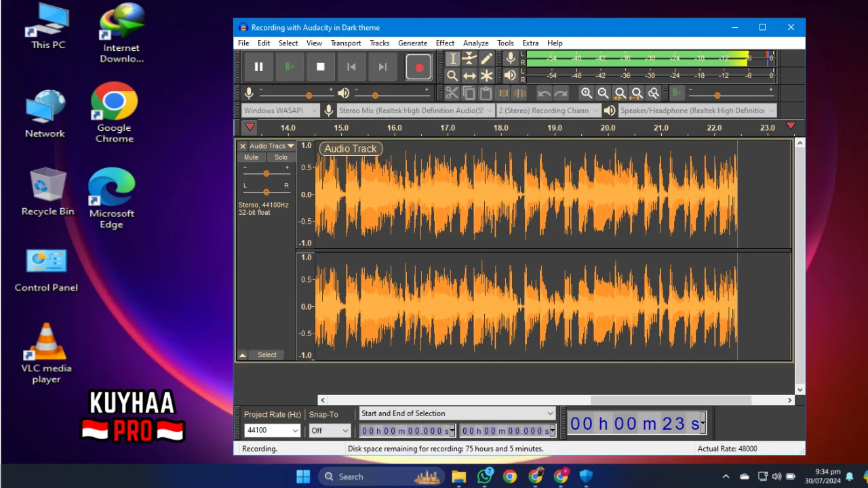Click the Paste clipboard icon
868x488 pixels.
pyautogui.click(x=486, y=93)
